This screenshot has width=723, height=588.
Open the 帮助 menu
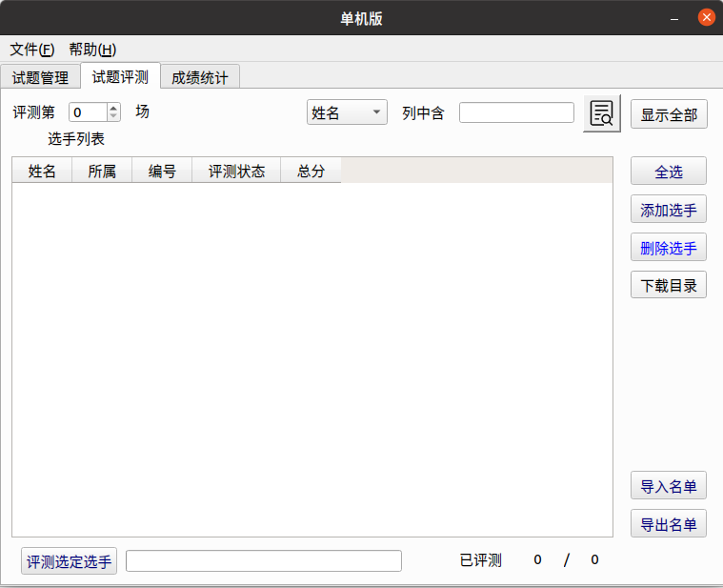tap(92, 50)
